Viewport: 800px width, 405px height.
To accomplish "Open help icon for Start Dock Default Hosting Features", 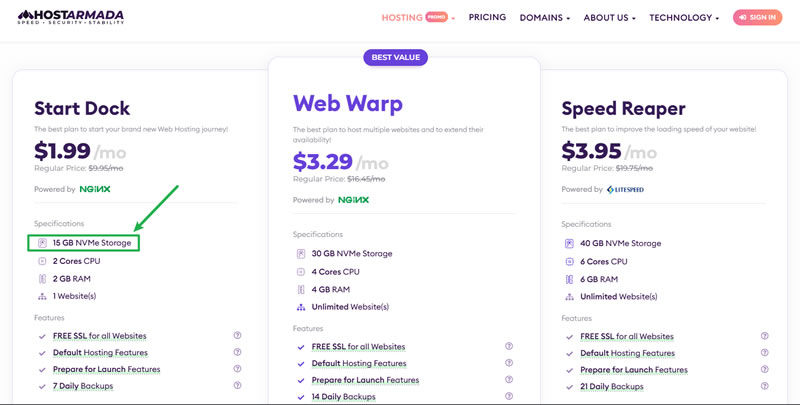I will coord(237,352).
